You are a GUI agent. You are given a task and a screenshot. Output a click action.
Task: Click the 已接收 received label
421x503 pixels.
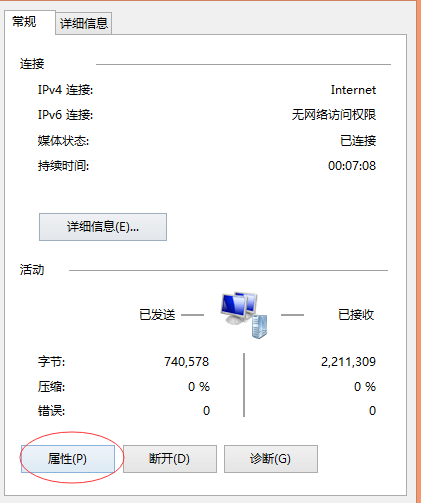356,315
